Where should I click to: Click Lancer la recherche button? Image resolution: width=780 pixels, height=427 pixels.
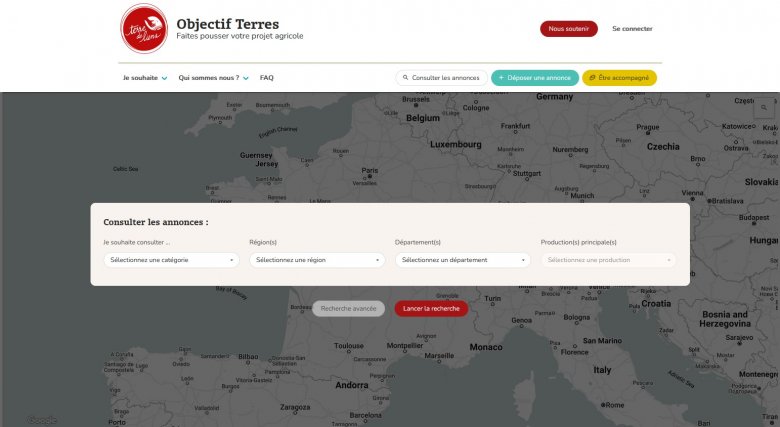(x=431, y=309)
